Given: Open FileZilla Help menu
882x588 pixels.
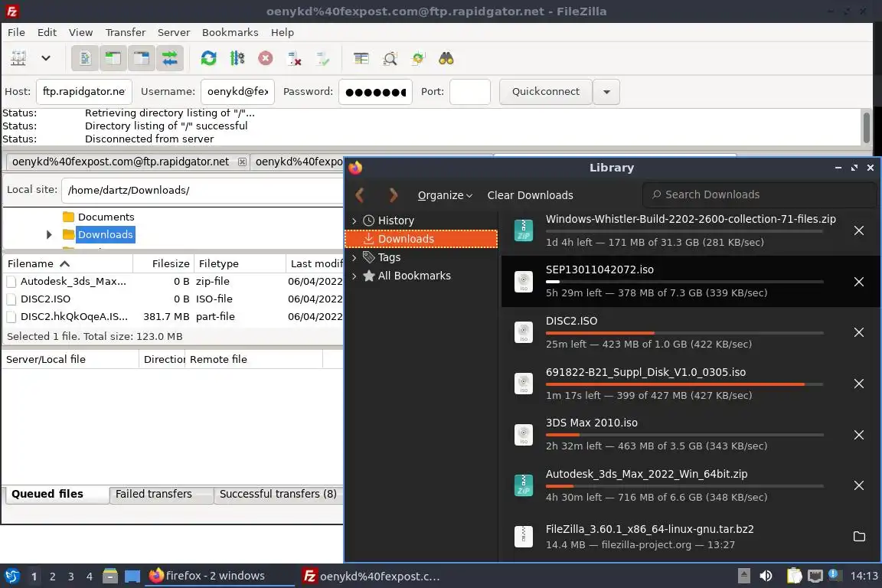Looking at the screenshot, I should (x=283, y=32).
